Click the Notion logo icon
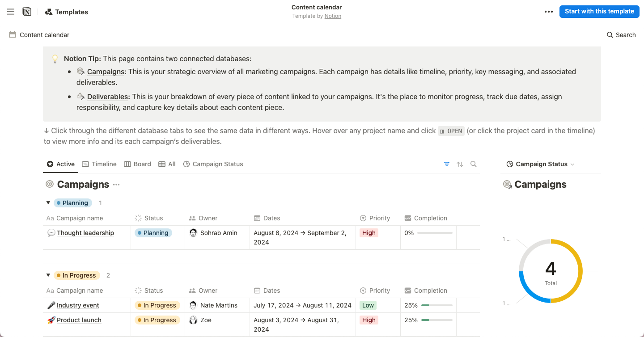644x337 pixels. (27, 12)
